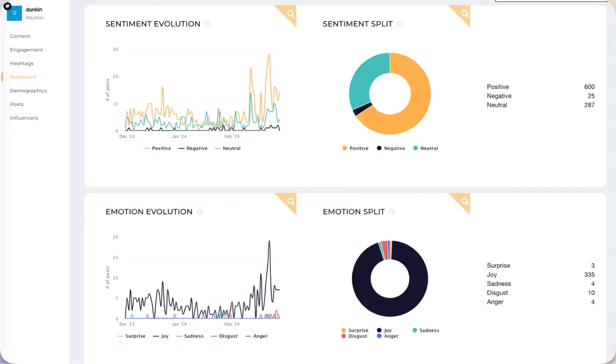
Task: Click the Negative 25 row in sentiment table
Action: 541,96
